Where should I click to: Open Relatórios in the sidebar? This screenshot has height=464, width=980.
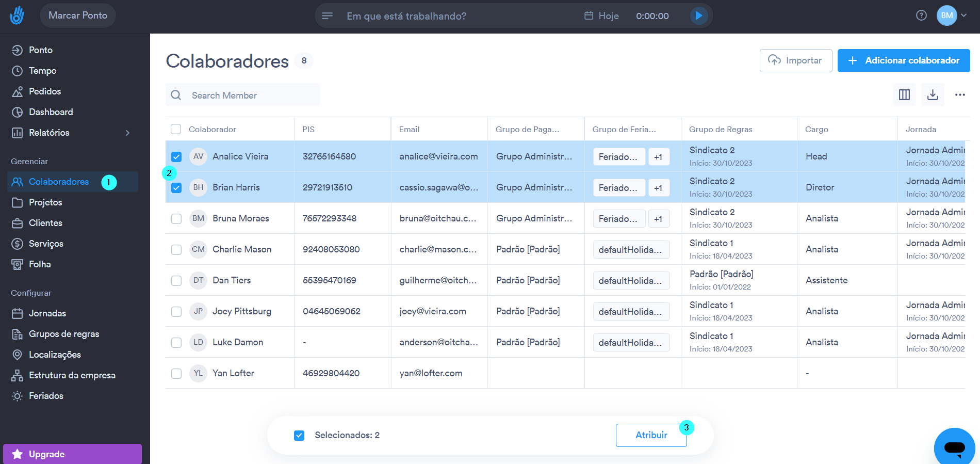49,133
